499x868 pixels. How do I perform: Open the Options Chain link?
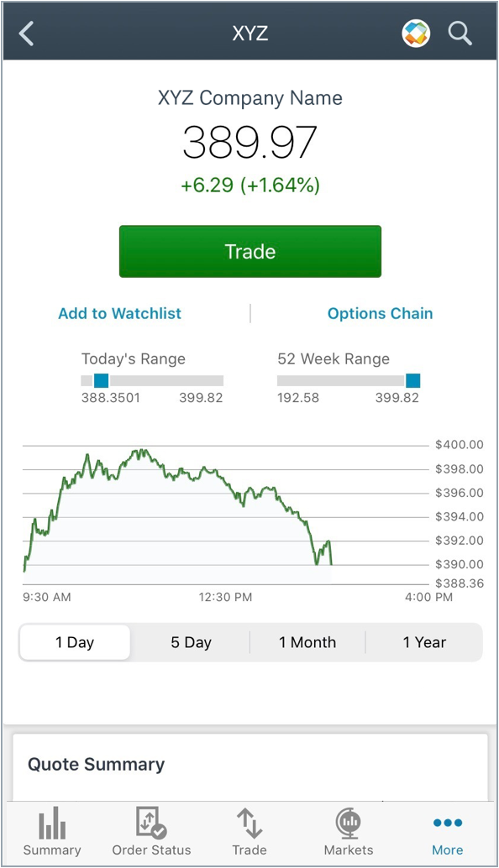pos(380,313)
